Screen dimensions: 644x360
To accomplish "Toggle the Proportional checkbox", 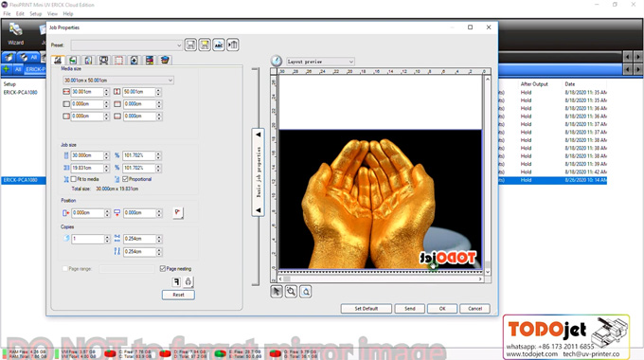I will point(125,179).
